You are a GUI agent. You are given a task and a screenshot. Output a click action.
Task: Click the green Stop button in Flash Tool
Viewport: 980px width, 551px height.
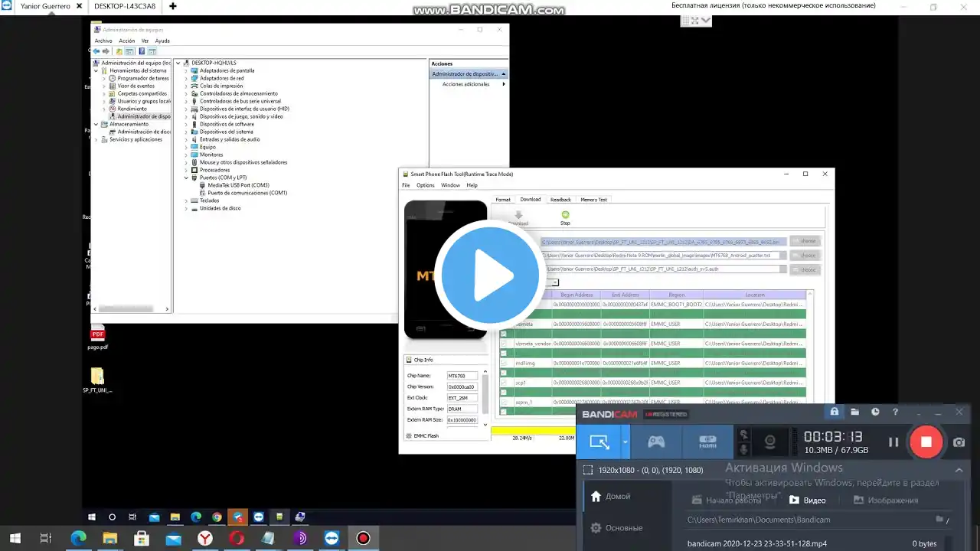pos(565,217)
